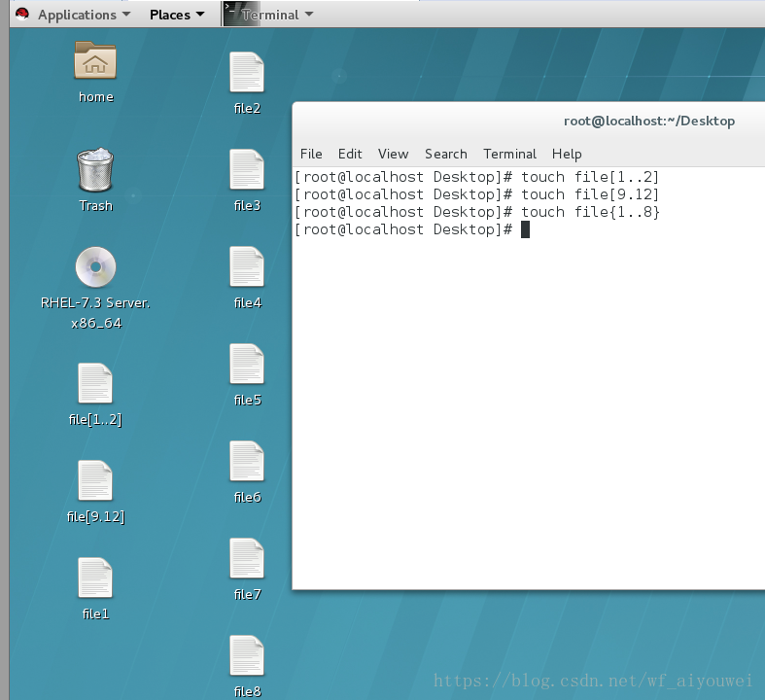Select the file5 desktop icon

pyautogui.click(x=247, y=364)
